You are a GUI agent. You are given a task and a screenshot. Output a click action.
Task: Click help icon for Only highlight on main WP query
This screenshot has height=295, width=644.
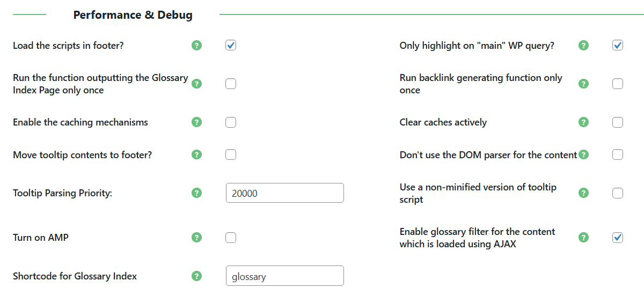click(583, 46)
